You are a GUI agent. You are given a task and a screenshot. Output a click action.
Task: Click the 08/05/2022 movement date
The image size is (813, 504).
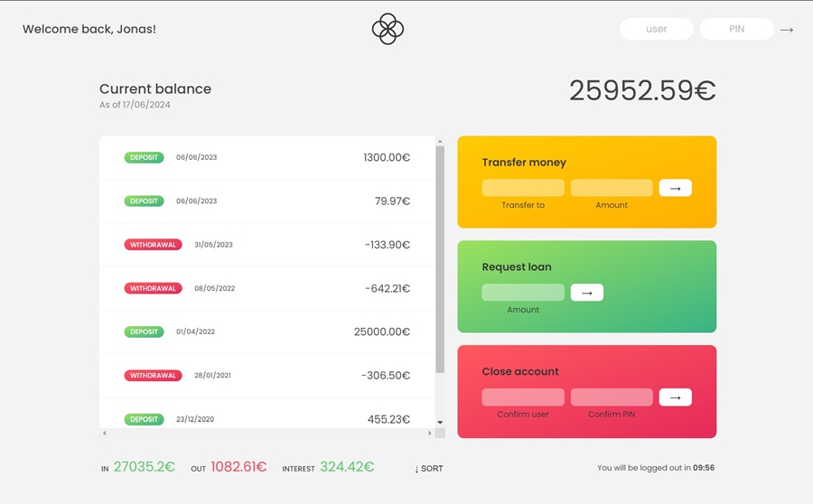click(x=215, y=288)
